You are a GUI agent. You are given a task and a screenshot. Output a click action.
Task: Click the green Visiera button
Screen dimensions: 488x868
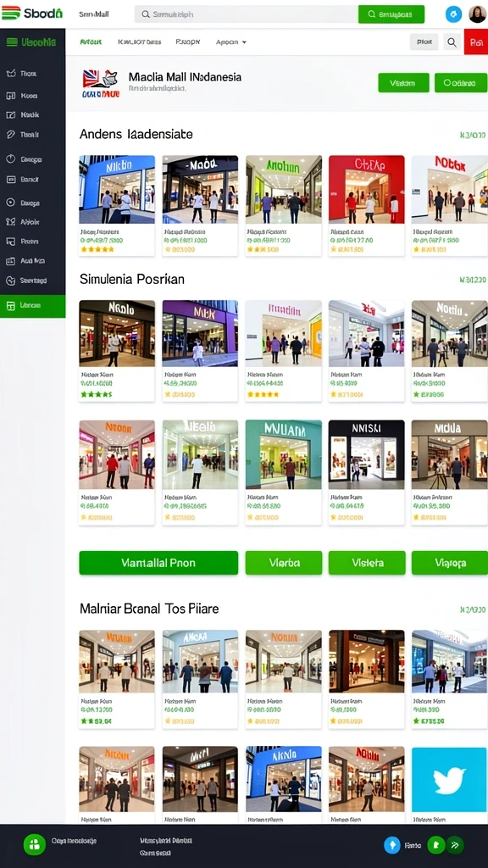tap(367, 563)
